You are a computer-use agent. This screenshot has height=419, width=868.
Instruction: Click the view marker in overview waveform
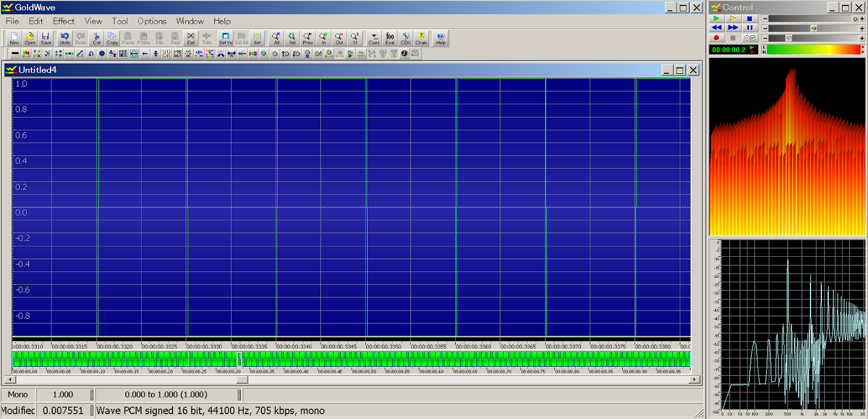239,359
